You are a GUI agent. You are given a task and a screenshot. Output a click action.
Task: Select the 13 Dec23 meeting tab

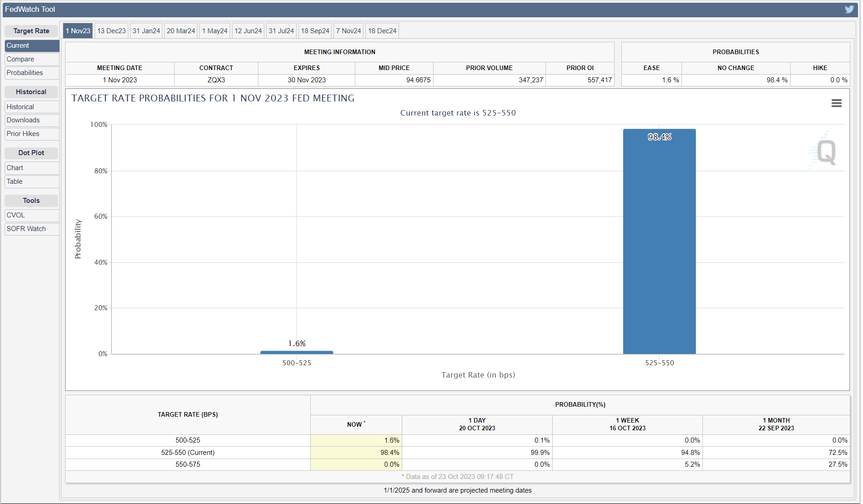111,31
